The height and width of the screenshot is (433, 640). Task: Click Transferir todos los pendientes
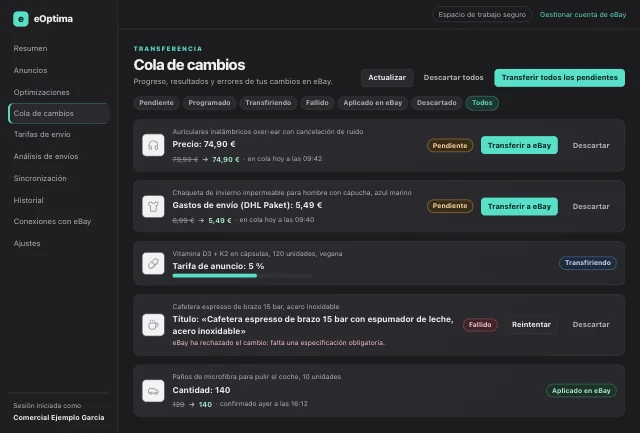pyautogui.click(x=560, y=78)
